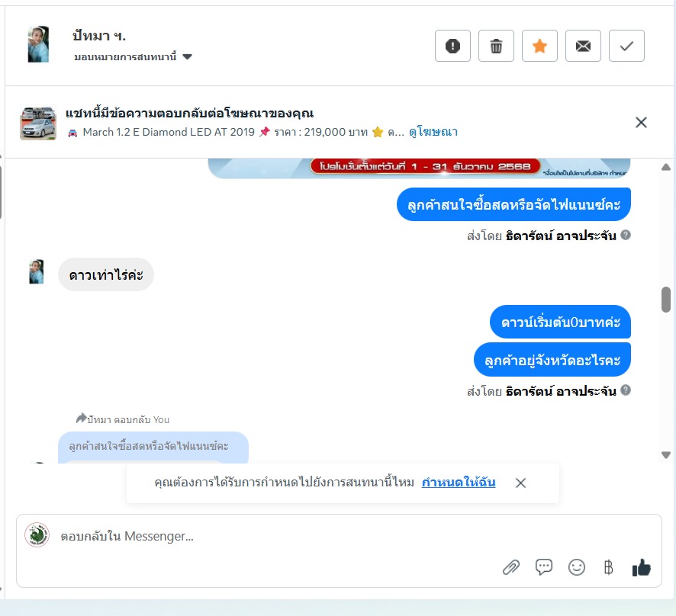The image size is (676, 616).
Task: Close the assignment prompt popup
Action: pyautogui.click(x=520, y=483)
